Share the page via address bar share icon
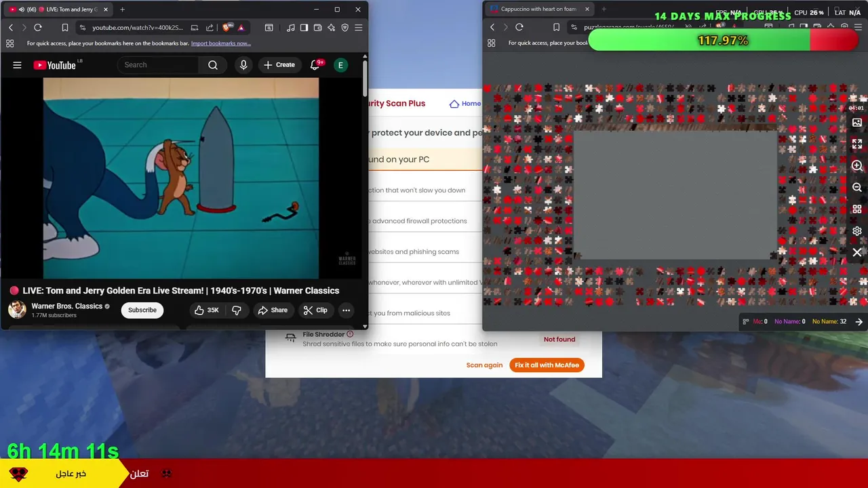The height and width of the screenshot is (488, 868). 209,28
